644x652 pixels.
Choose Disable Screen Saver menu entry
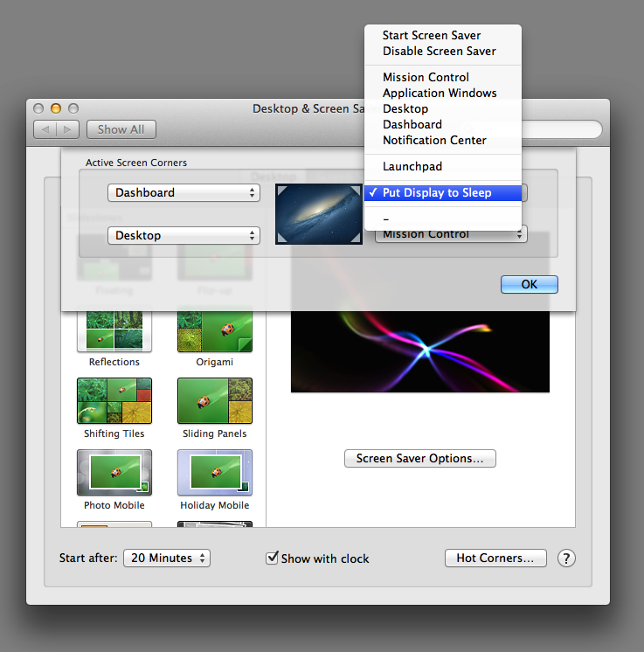pyautogui.click(x=443, y=52)
